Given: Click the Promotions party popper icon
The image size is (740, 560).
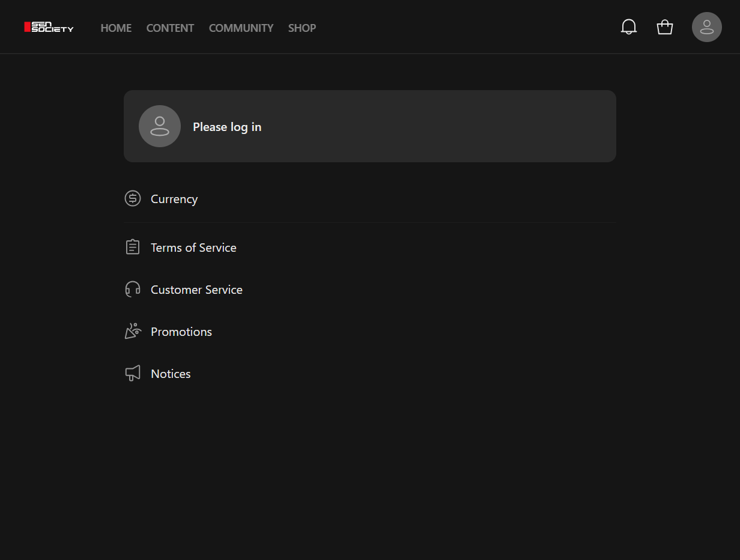Looking at the screenshot, I should click(133, 331).
